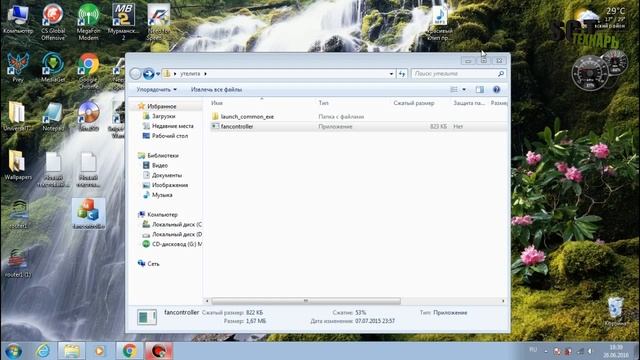Open Локальный диск (D:) in the sidebar
This screenshot has height=360, width=640.
176,234
